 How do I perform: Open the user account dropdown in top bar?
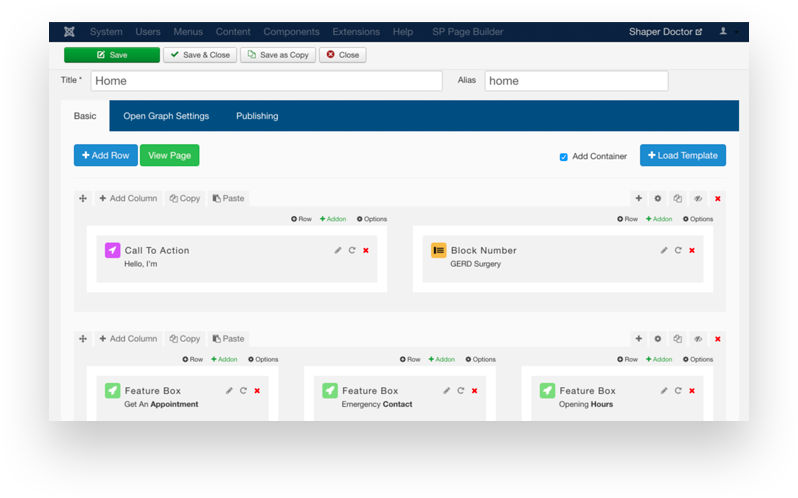point(725,32)
